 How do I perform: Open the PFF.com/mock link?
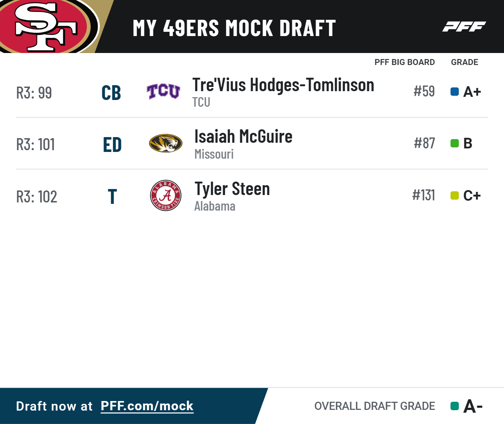point(147,406)
